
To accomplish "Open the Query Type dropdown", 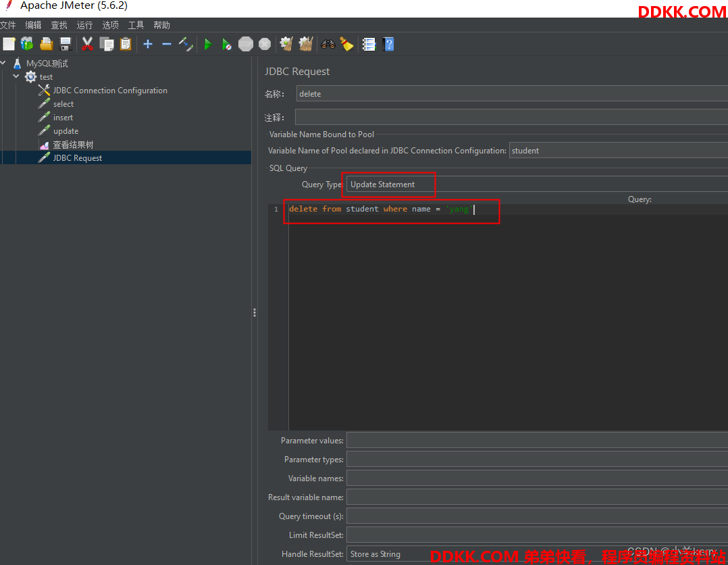I will (537, 185).
